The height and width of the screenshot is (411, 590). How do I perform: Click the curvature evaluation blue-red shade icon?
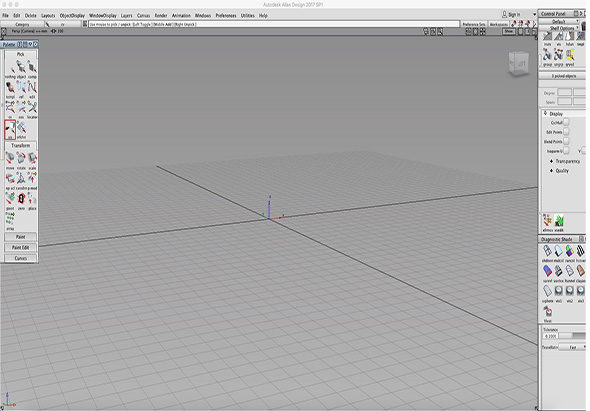(x=547, y=273)
